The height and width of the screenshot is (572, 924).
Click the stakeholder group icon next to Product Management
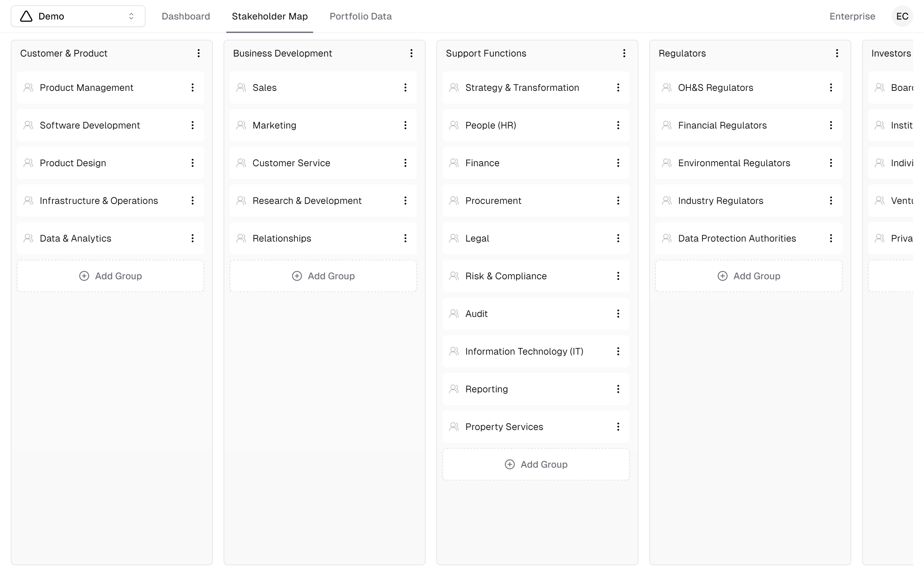click(x=28, y=87)
